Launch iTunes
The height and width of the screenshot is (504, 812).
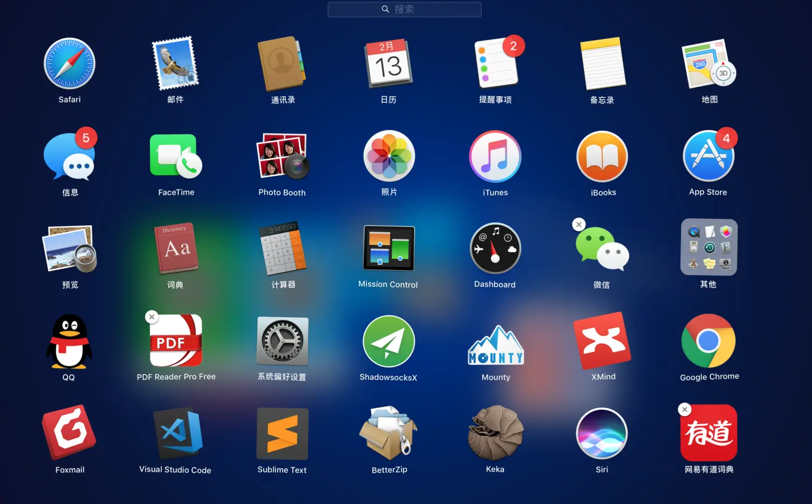pyautogui.click(x=495, y=156)
